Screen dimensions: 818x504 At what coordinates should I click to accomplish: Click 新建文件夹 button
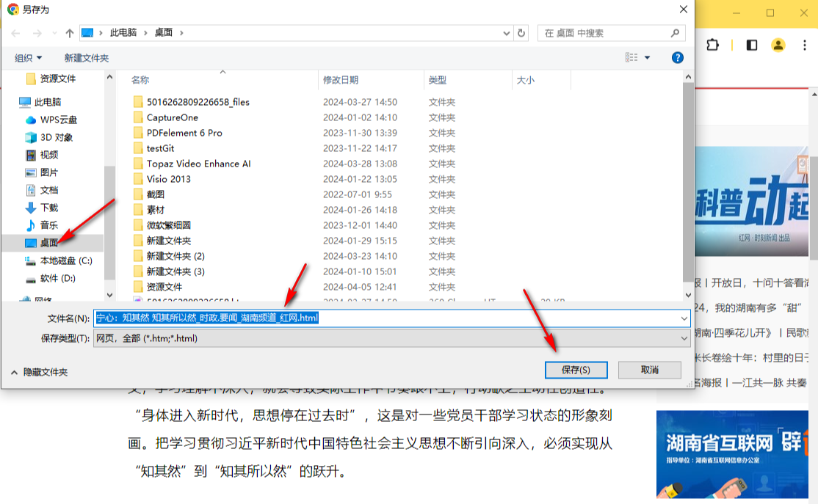86,58
